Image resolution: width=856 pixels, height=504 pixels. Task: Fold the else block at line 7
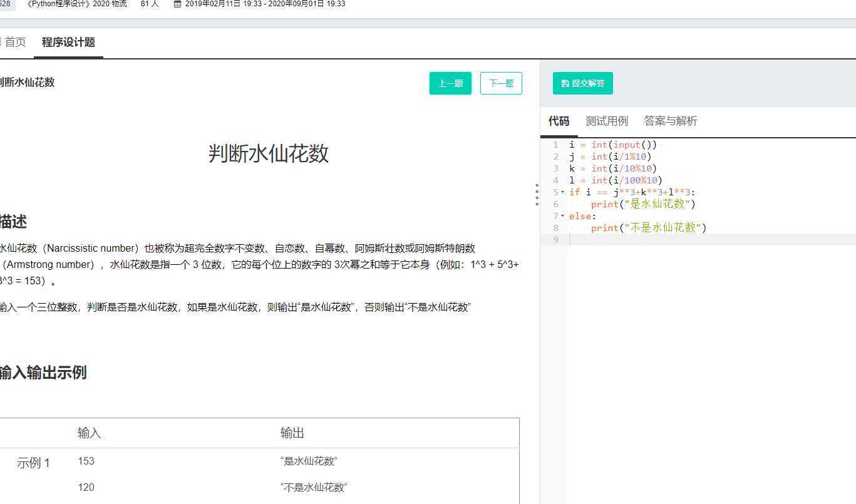(x=562, y=216)
